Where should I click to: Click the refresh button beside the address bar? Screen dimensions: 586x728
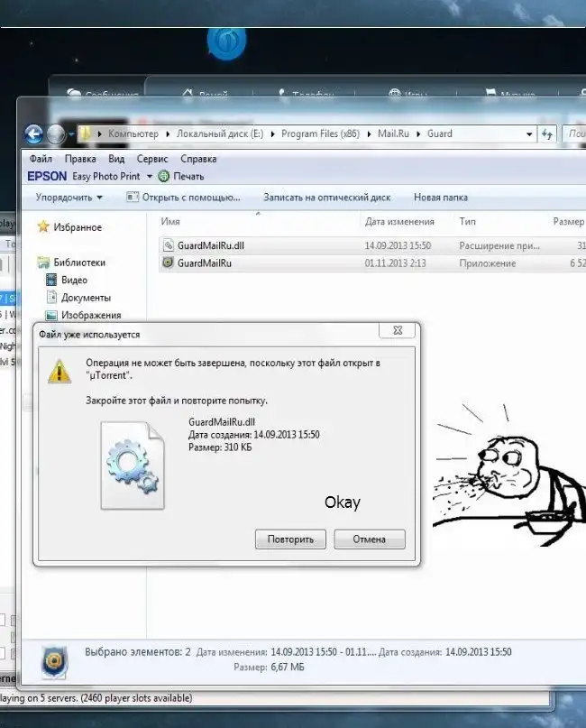click(x=546, y=134)
